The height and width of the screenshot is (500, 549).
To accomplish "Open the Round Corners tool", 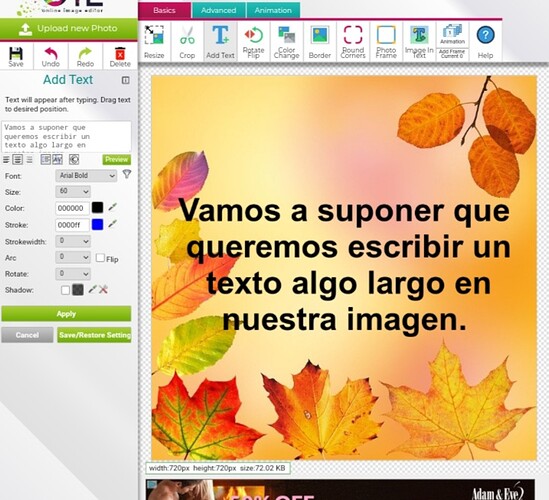I will 353,41.
